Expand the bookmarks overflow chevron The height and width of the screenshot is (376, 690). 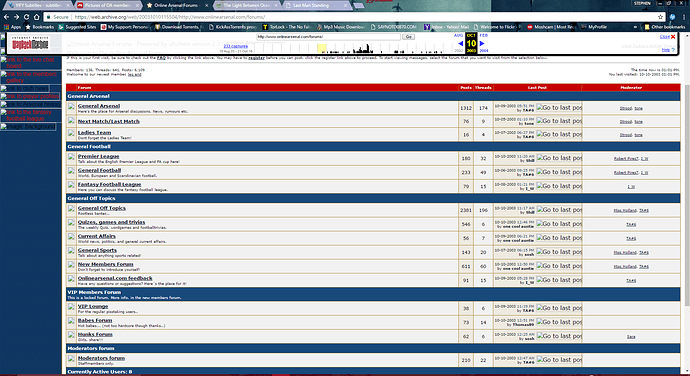click(635, 27)
